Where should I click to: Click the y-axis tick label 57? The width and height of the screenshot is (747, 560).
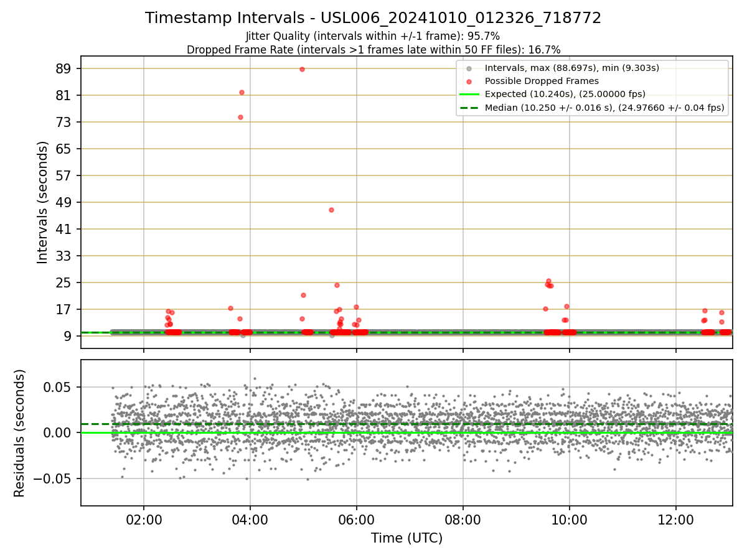point(64,175)
